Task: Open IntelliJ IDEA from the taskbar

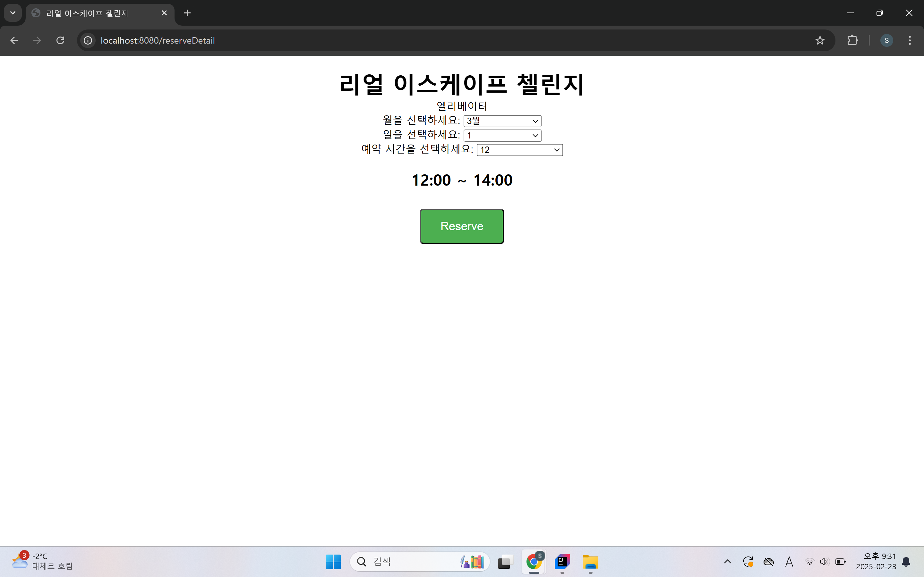Action: click(x=562, y=561)
